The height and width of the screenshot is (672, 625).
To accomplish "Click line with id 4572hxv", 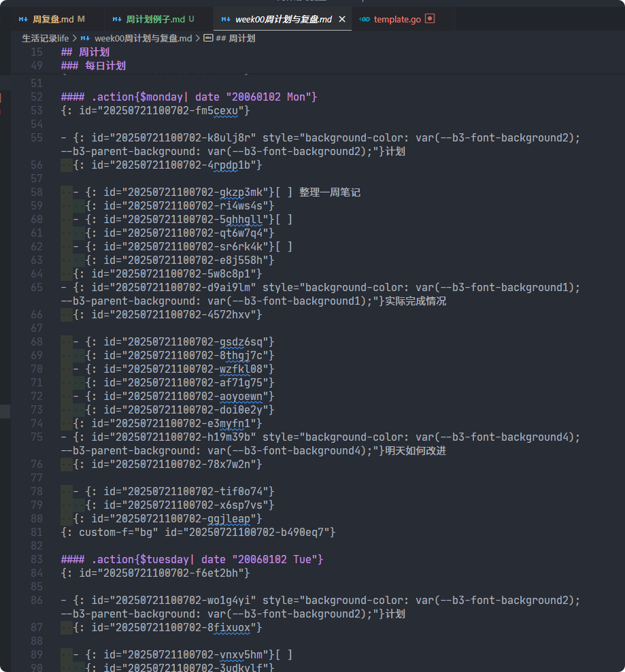I will [x=167, y=314].
